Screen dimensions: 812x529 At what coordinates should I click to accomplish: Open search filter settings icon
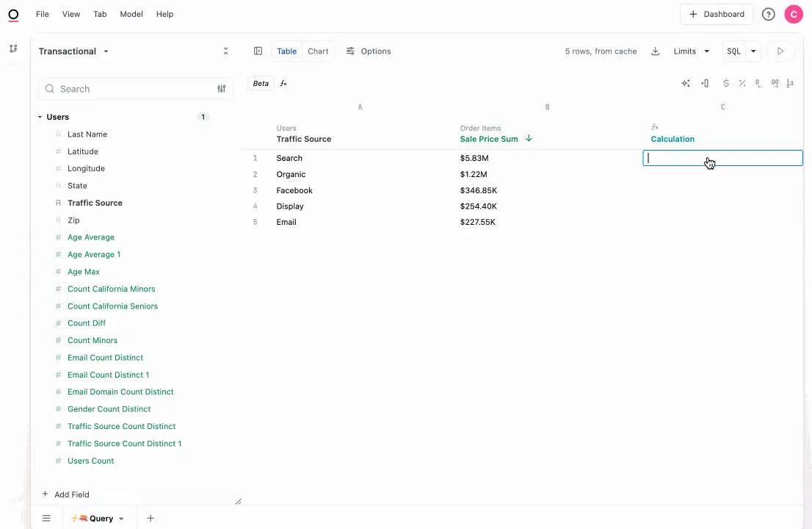pos(221,89)
